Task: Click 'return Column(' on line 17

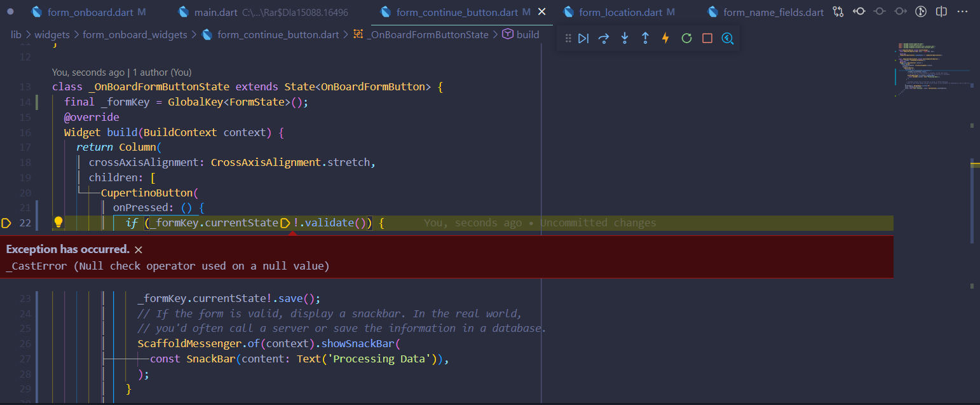Action: pyautogui.click(x=119, y=148)
